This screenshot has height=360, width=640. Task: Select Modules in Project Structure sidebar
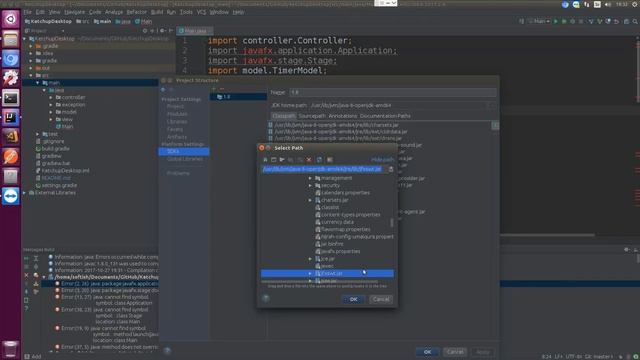tap(177, 114)
